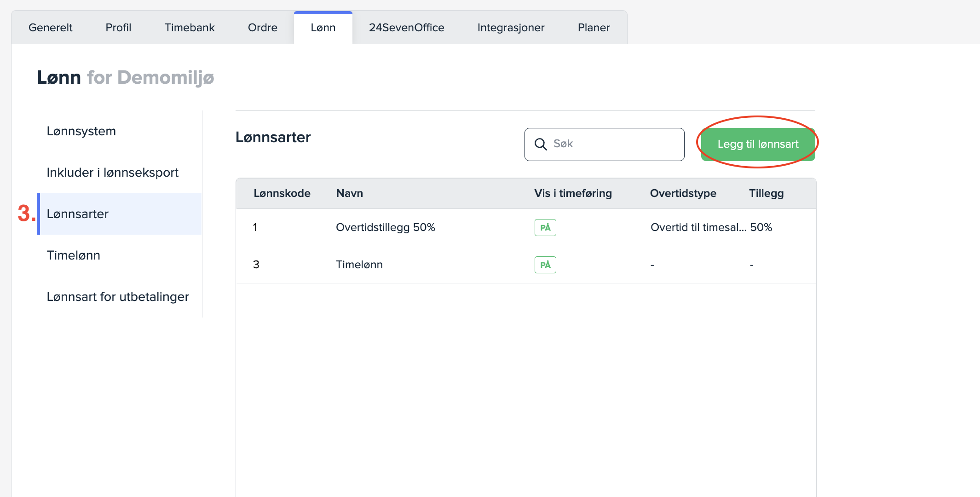Open the Timebank tab

click(x=190, y=28)
